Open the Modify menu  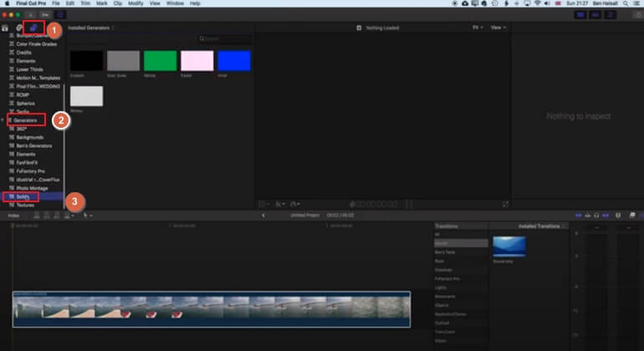pos(135,3)
